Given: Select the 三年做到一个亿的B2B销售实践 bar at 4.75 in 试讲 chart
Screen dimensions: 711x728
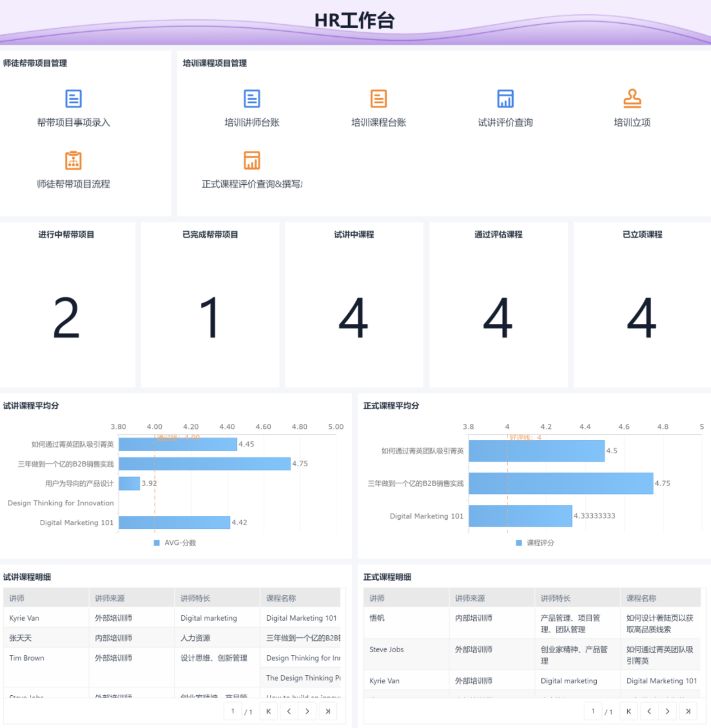Looking at the screenshot, I should (x=205, y=464).
